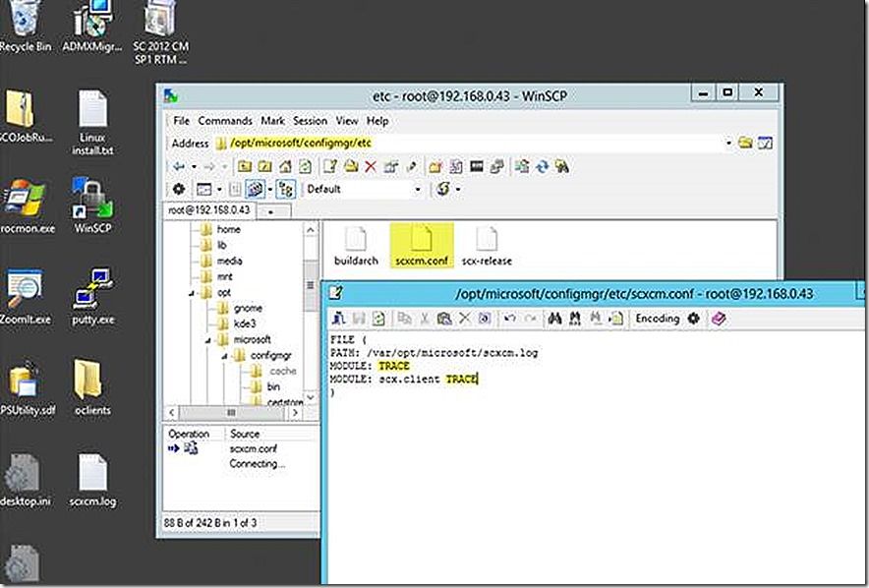Open the View menu
The image size is (869, 588).
(x=346, y=121)
